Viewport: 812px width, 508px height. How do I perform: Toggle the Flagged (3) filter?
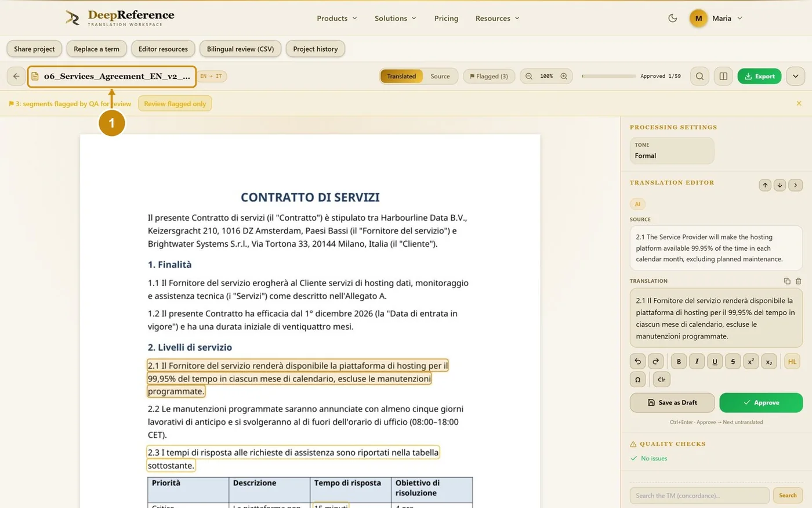[x=489, y=76]
